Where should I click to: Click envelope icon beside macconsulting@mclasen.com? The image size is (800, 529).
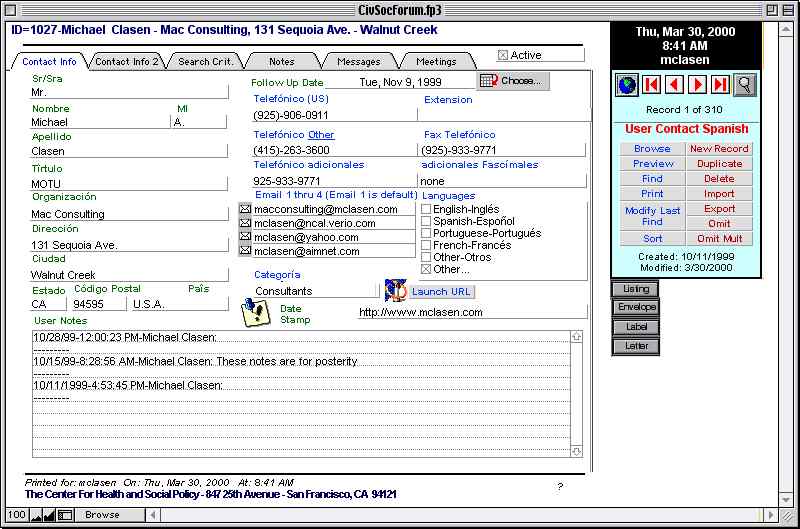[245, 209]
